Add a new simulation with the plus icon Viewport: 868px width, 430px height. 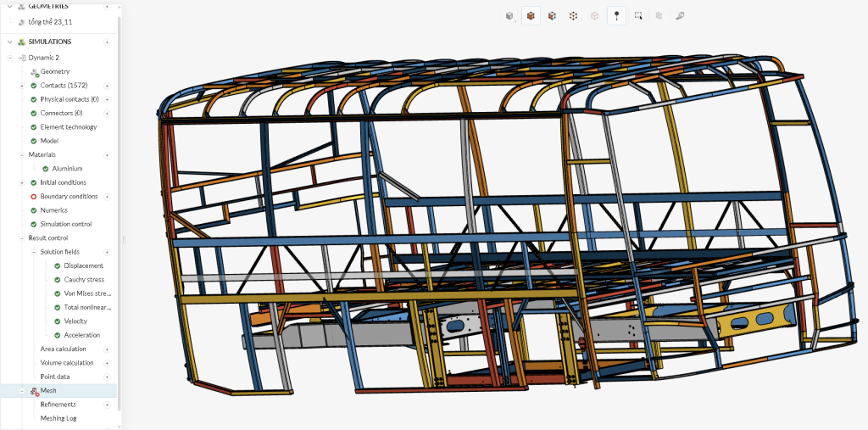pos(107,42)
